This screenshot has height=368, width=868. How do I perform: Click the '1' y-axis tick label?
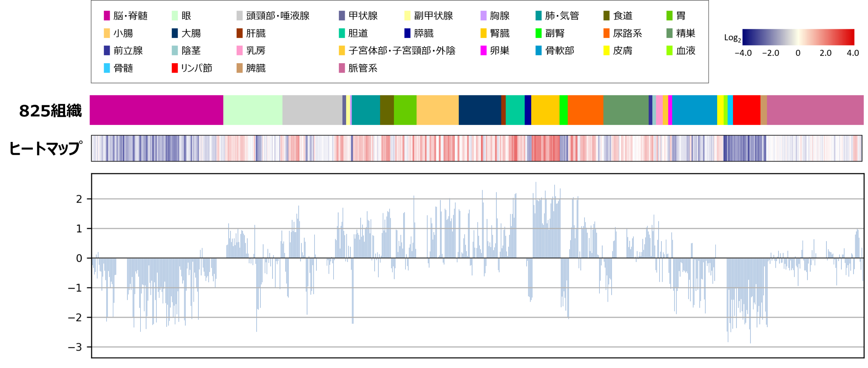coord(79,229)
